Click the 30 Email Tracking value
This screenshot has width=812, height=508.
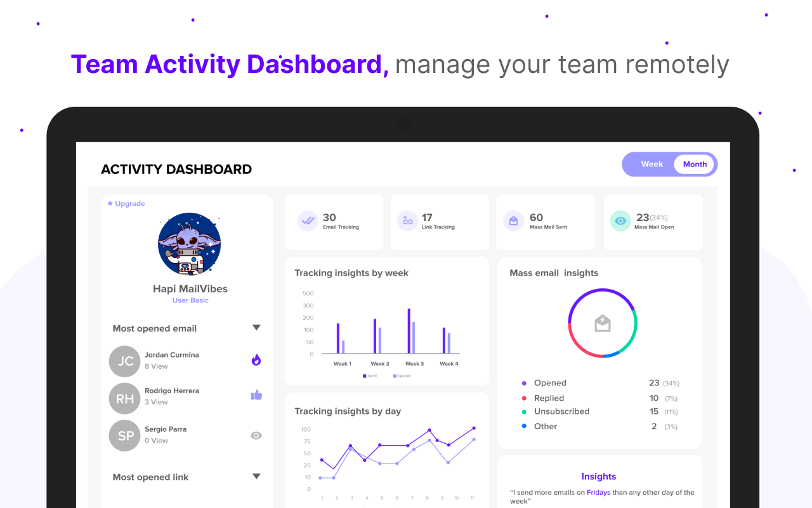(329, 218)
